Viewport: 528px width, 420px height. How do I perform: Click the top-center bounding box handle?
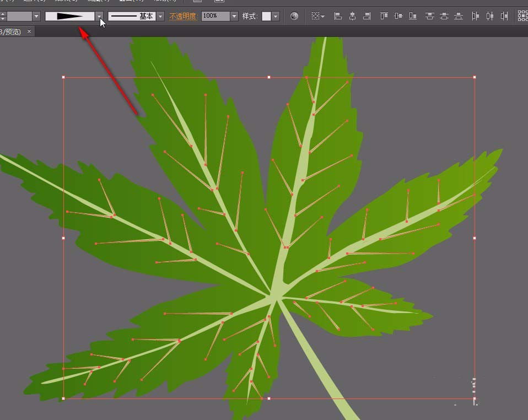point(269,77)
